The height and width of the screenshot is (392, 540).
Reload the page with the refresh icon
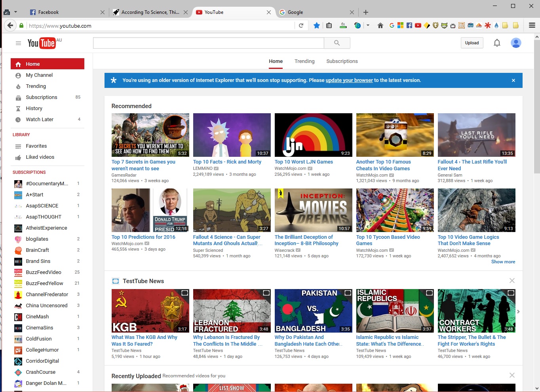pos(301,26)
